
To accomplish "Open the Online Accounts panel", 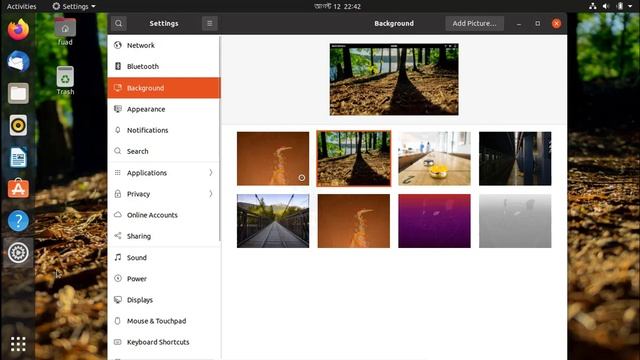I will click(x=164, y=215).
